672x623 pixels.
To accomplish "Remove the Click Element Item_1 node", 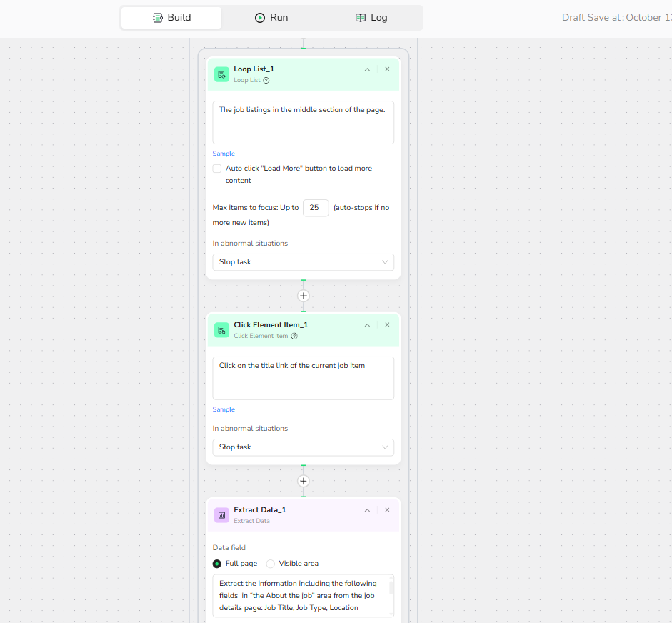I will [x=387, y=325].
